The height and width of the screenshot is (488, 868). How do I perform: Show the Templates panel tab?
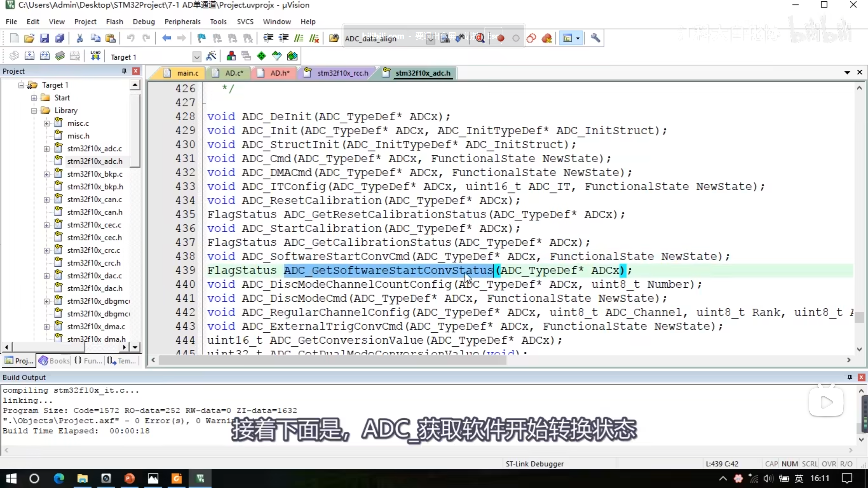pyautogui.click(x=121, y=361)
